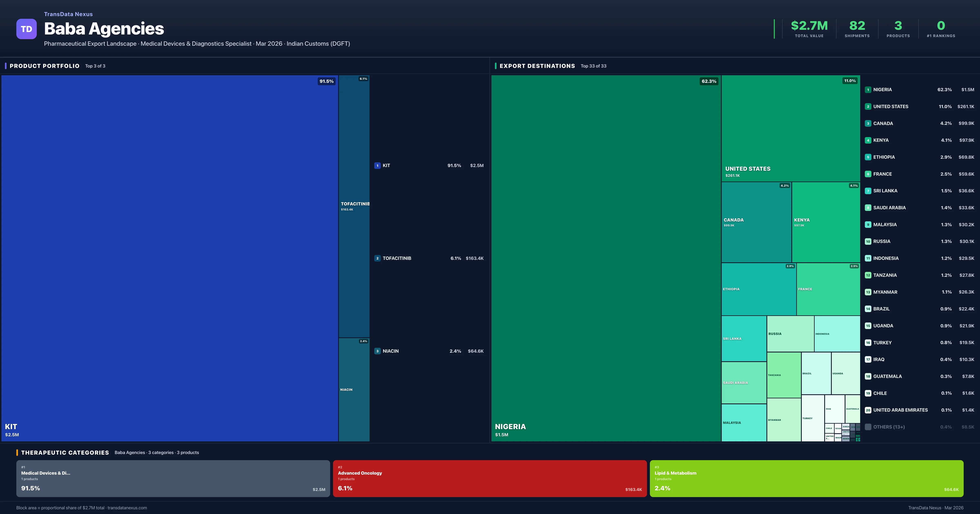Expand the Top 33 of 33 destinations list
Image resolution: width=980 pixels, height=514 pixels.
click(594, 66)
